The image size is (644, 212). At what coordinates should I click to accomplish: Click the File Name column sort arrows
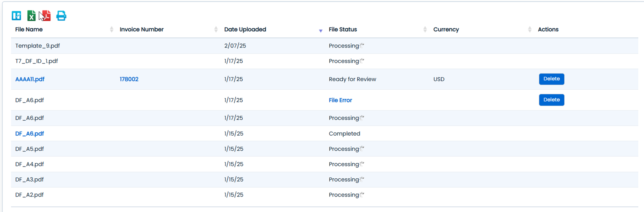pyautogui.click(x=111, y=29)
